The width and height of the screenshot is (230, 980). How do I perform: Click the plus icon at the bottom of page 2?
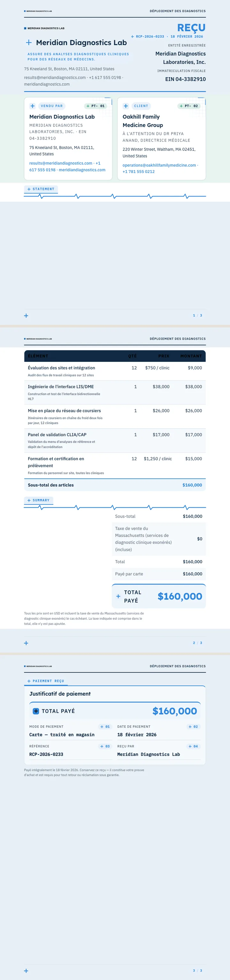click(26, 643)
